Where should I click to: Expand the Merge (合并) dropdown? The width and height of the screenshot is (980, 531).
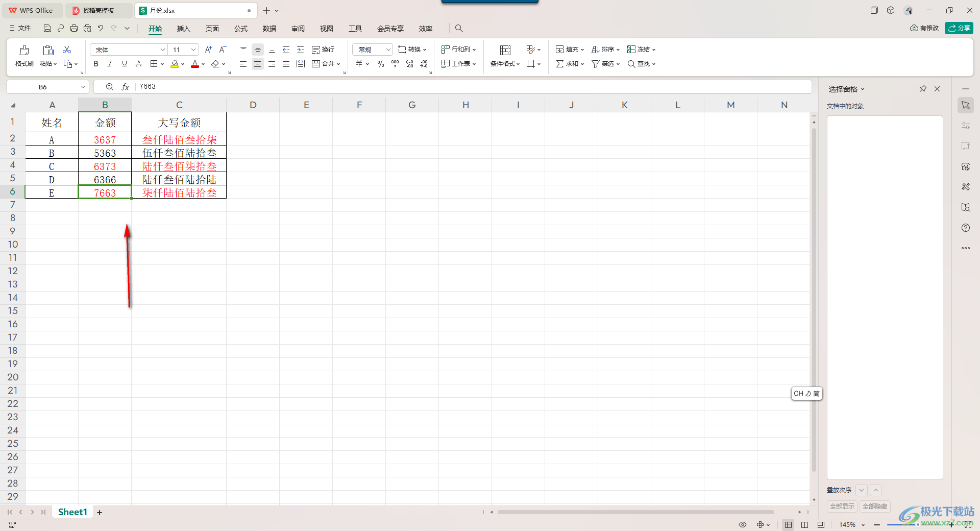tap(338, 64)
